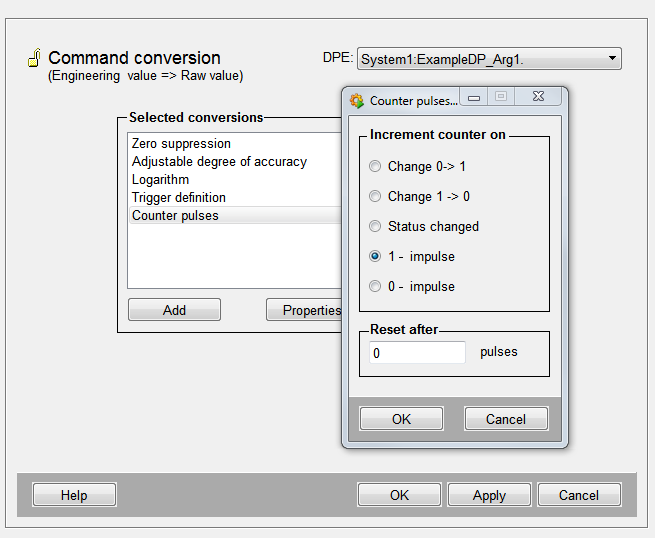Open Properties of selected conversion
This screenshot has height=538, width=655.
(x=306, y=310)
